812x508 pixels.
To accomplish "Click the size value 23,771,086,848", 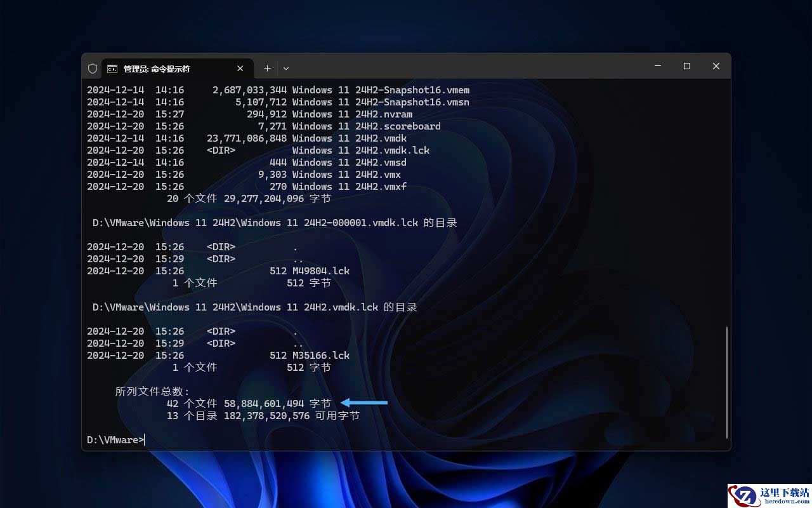I will click(x=247, y=138).
